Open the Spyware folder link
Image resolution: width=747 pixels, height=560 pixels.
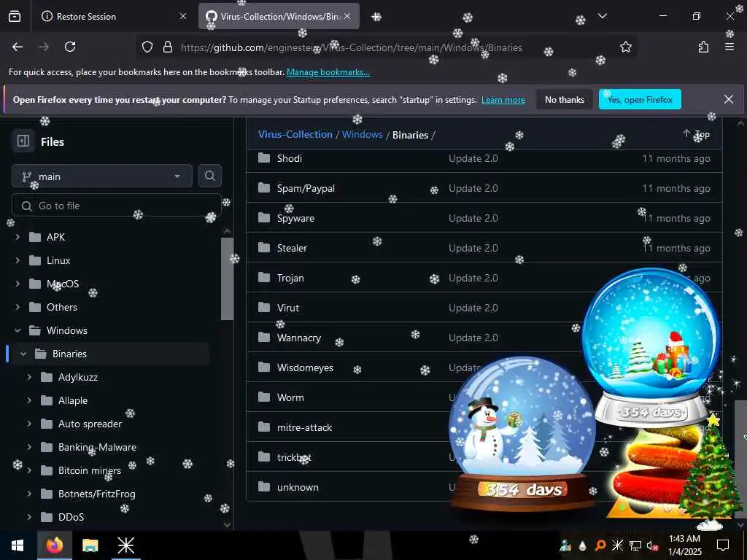(295, 218)
